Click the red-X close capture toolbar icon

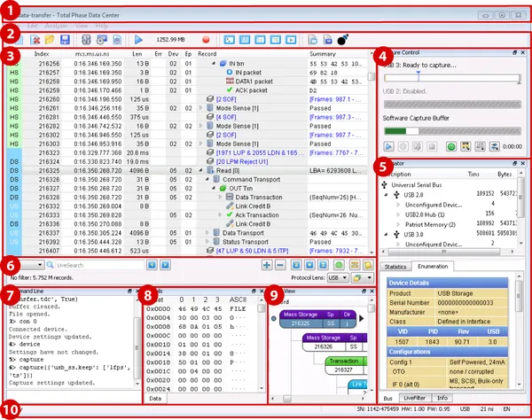35,40
